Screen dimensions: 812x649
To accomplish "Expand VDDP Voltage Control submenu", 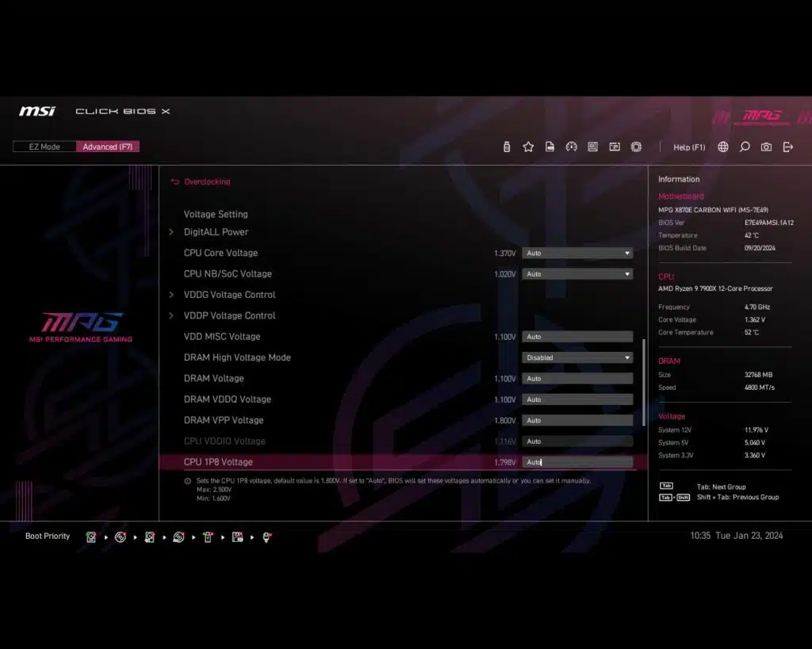I will coord(229,315).
